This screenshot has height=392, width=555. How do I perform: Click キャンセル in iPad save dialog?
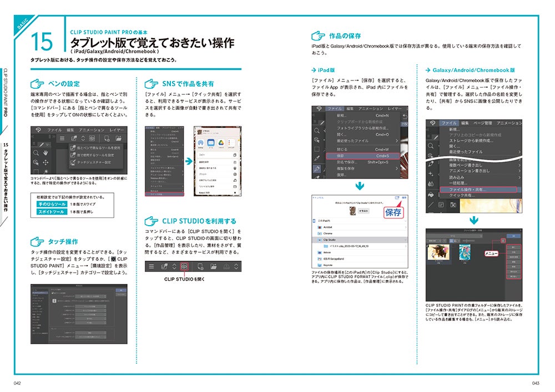tap(318, 197)
